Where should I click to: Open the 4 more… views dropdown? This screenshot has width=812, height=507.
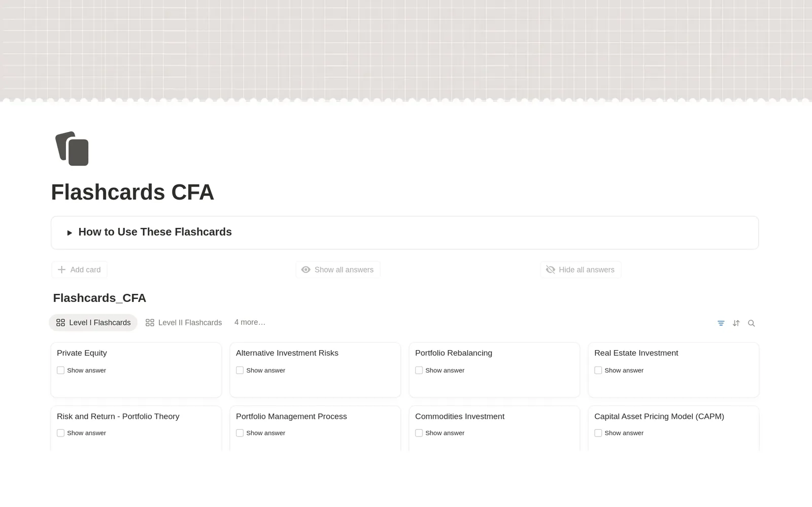coord(250,322)
